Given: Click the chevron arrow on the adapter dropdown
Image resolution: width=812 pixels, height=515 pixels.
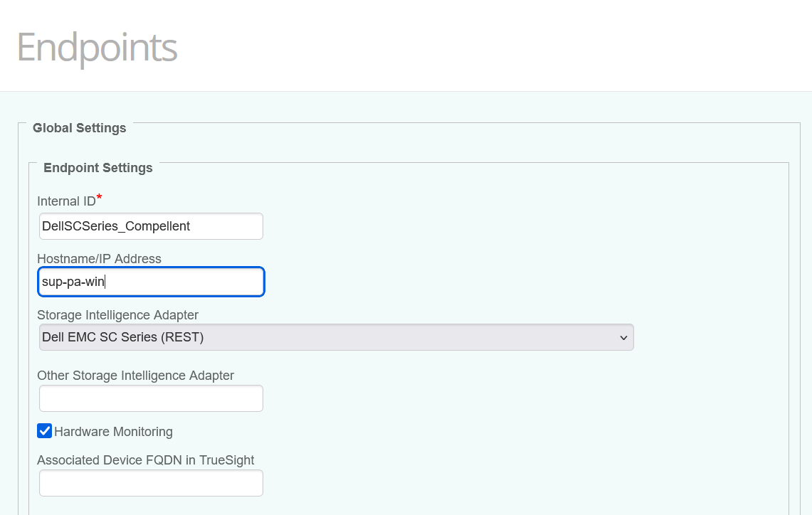Looking at the screenshot, I should pyautogui.click(x=623, y=337).
